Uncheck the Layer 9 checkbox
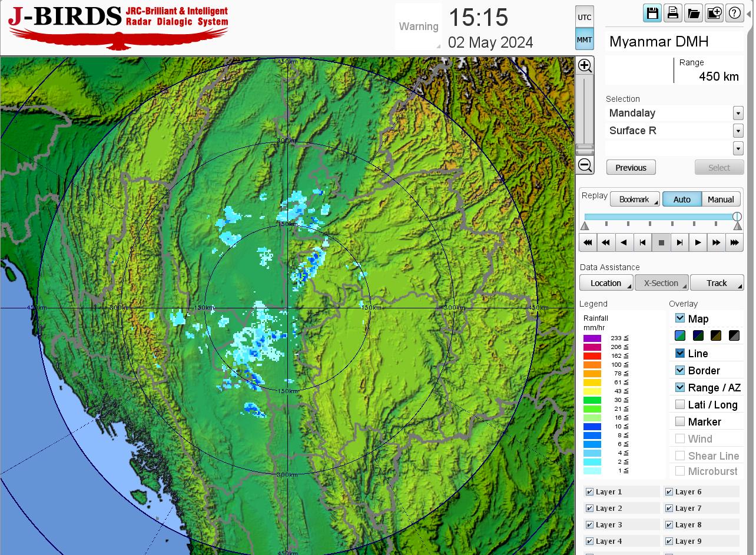This screenshot has width=756, height=555. [669, 541]
